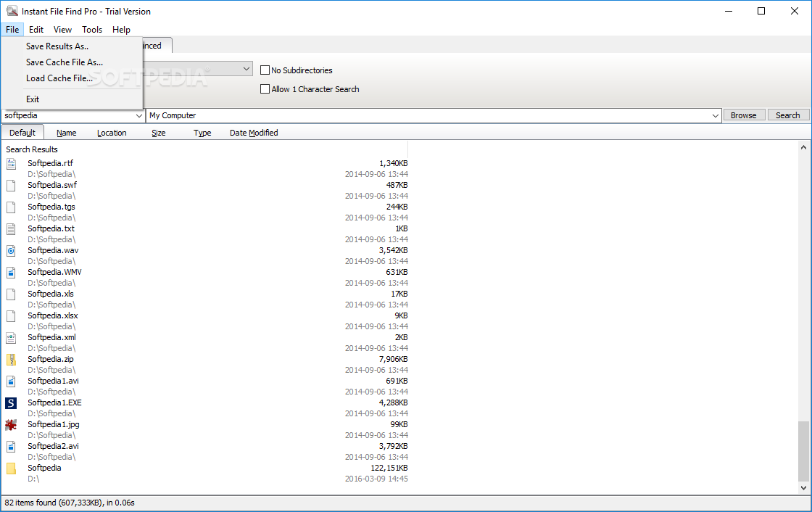This screenshot has height=512, width=812.
Task: Click the Softpedia.WMV video icon
Action: [x=11, y=273]
